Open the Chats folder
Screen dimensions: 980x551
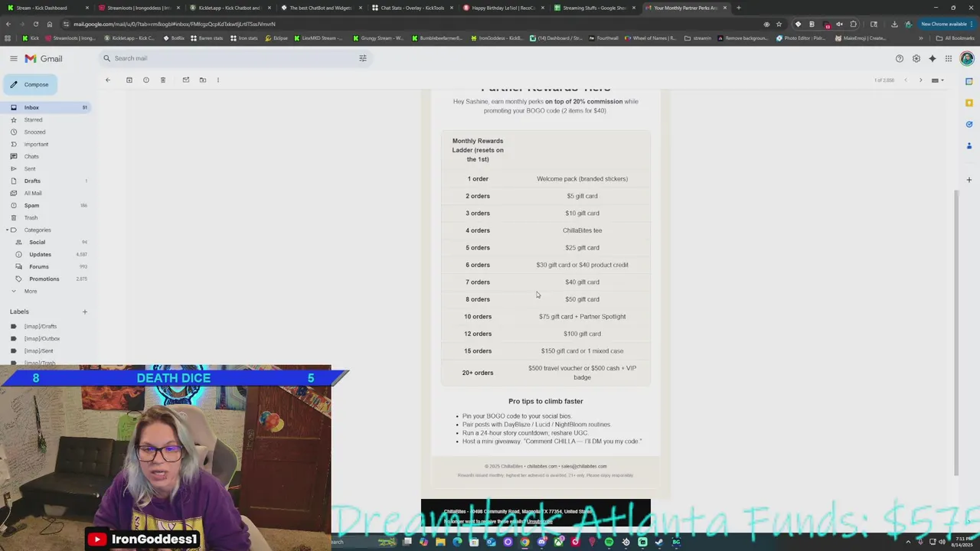click(45, 156)
